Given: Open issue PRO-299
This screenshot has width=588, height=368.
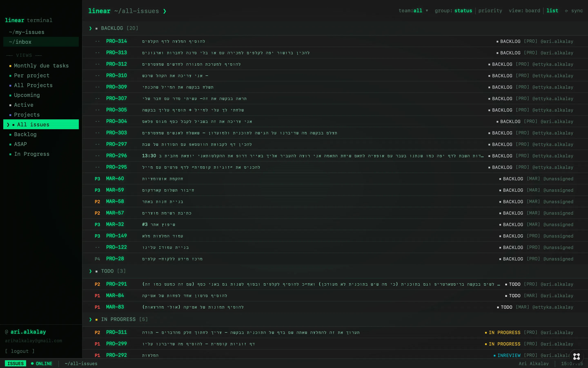Looking at the screenshot, I should pyautogui.click(x=335, y=344).
